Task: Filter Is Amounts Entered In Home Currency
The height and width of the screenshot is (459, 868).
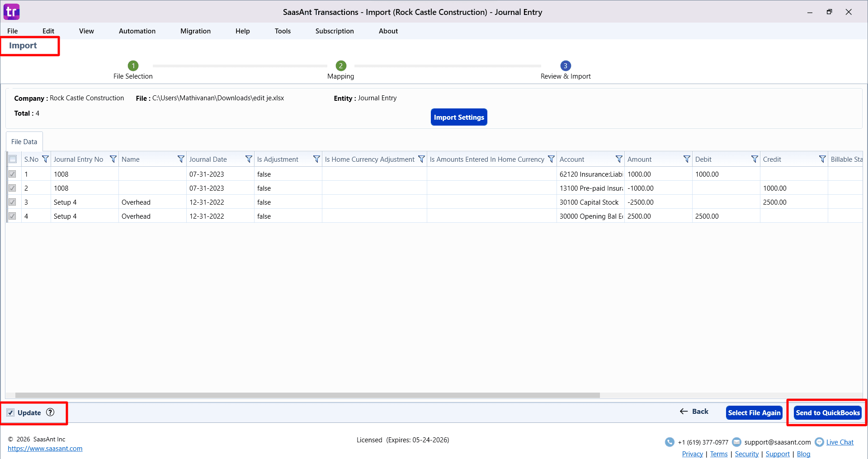Action: click(x=551, y=159)
